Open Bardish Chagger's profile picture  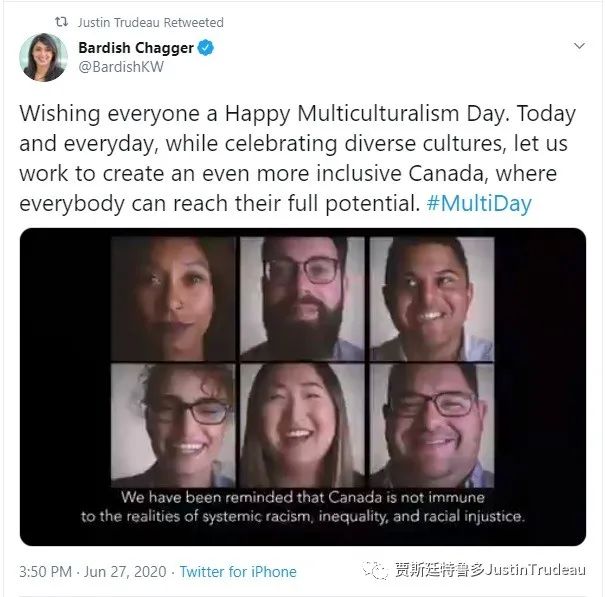point(44,58)
